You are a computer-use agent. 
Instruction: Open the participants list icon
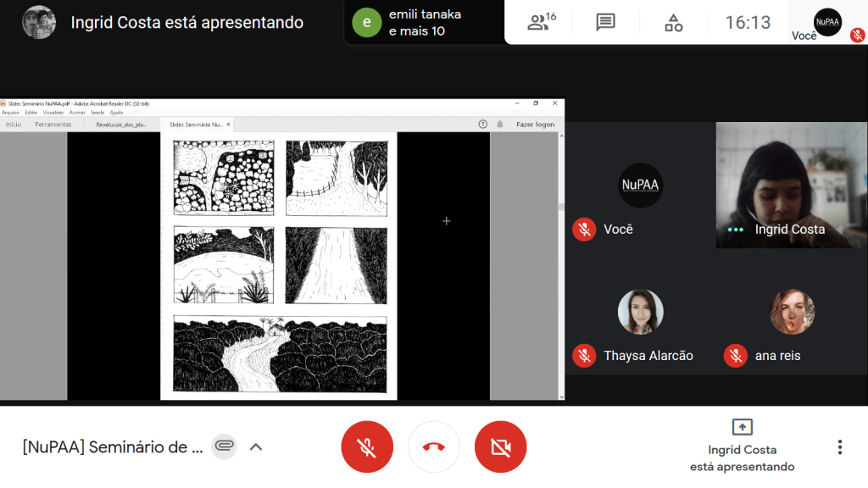pos(541,23)
